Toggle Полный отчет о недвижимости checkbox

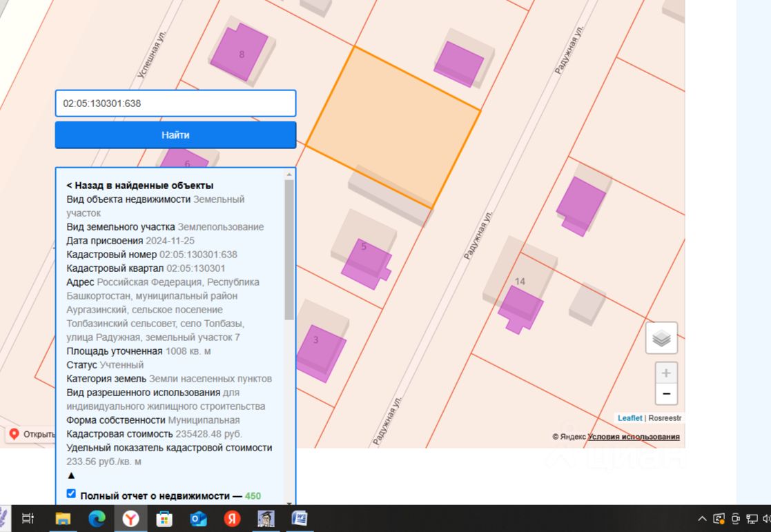click(71, 493)
